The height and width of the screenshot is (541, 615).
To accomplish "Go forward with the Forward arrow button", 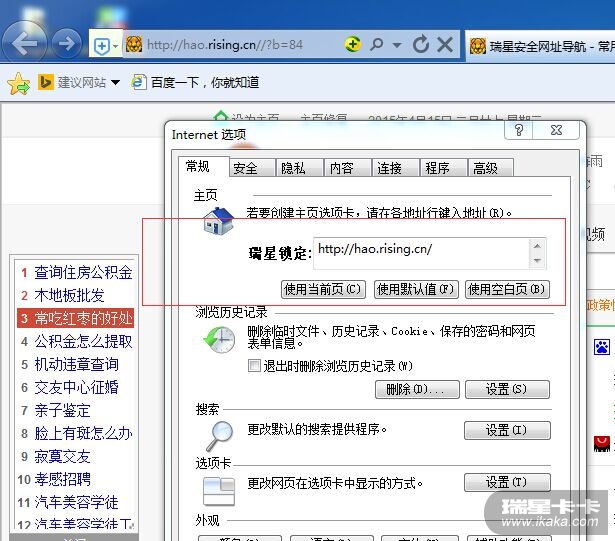I will (67, 43).
